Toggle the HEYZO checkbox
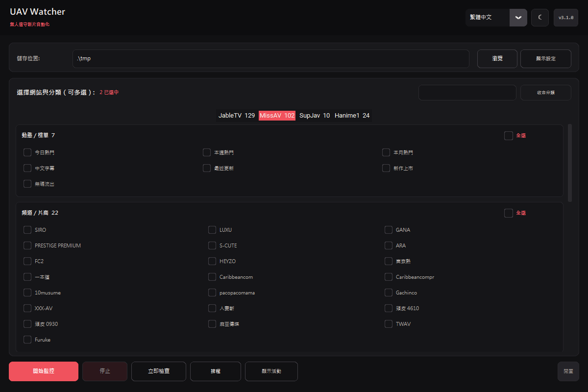Image resolution: width=588 pixels, height=392 pixels. (x=212, y=261)
